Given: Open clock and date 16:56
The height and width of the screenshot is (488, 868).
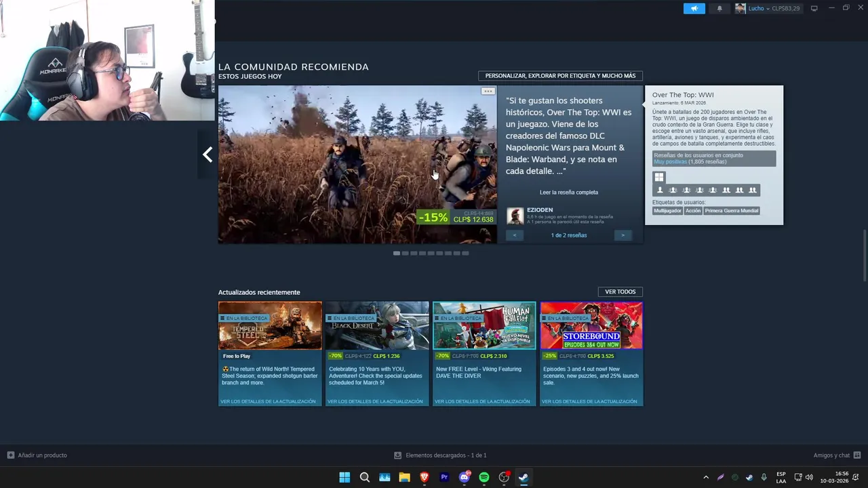Looking at the screenshot, I should pyautogui.click(x=835, y=477).
